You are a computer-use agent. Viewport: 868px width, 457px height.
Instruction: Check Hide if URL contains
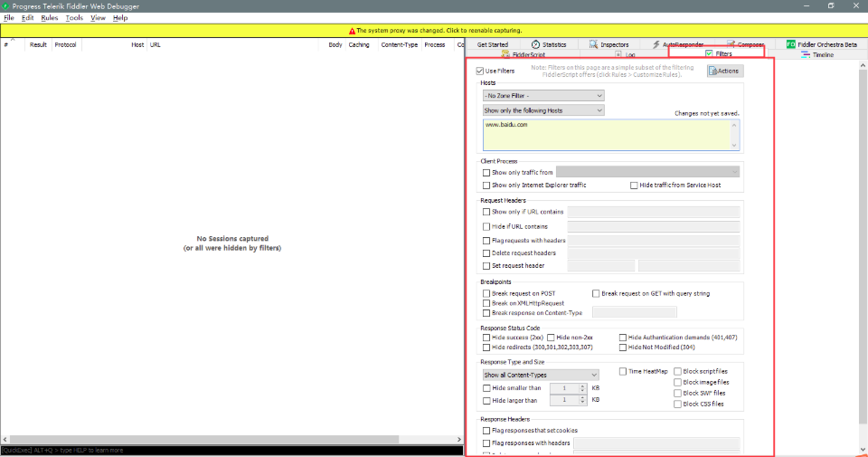pos(486,226)
